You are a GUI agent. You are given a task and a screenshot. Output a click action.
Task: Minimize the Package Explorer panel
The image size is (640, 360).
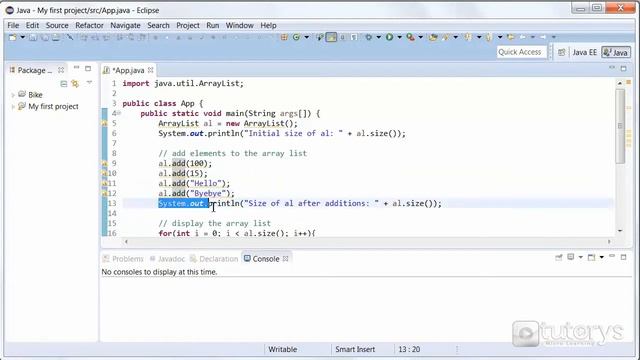point(76,68)
